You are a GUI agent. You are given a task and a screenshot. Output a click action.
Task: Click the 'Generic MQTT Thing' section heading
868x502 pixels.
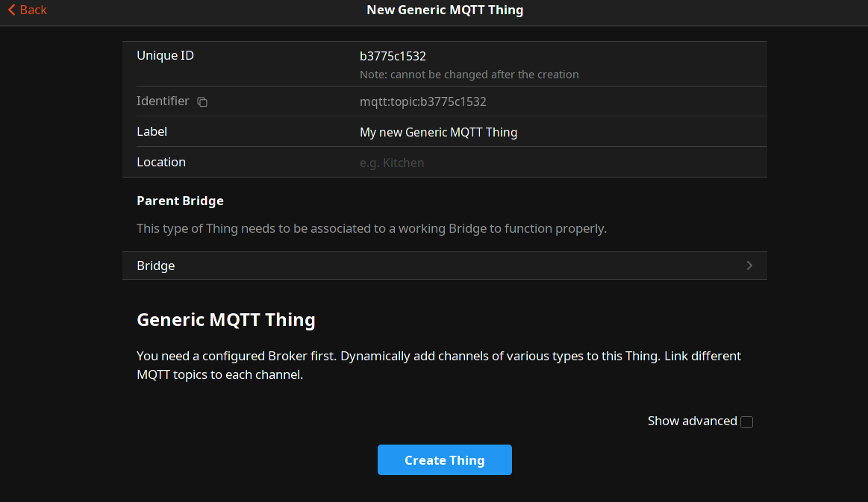(225, 320)
